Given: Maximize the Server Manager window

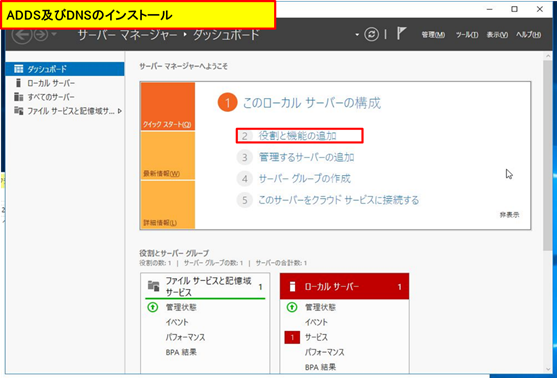Looking at the screenshot, I should coord(514,9).
